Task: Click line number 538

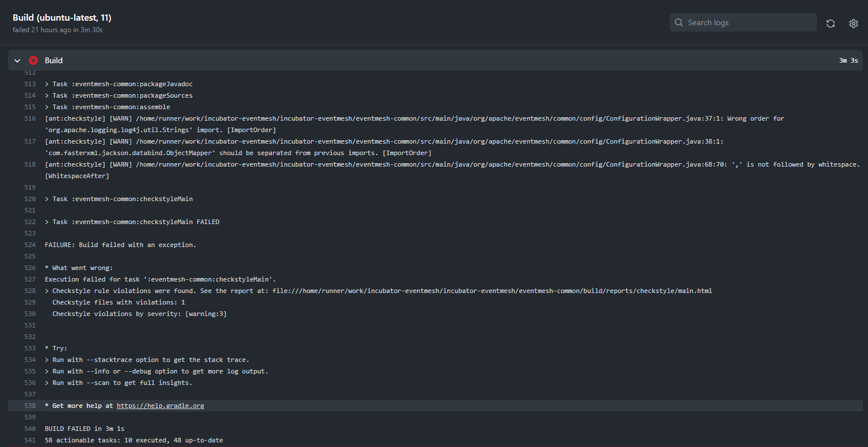Action: (x=30, y=406)
